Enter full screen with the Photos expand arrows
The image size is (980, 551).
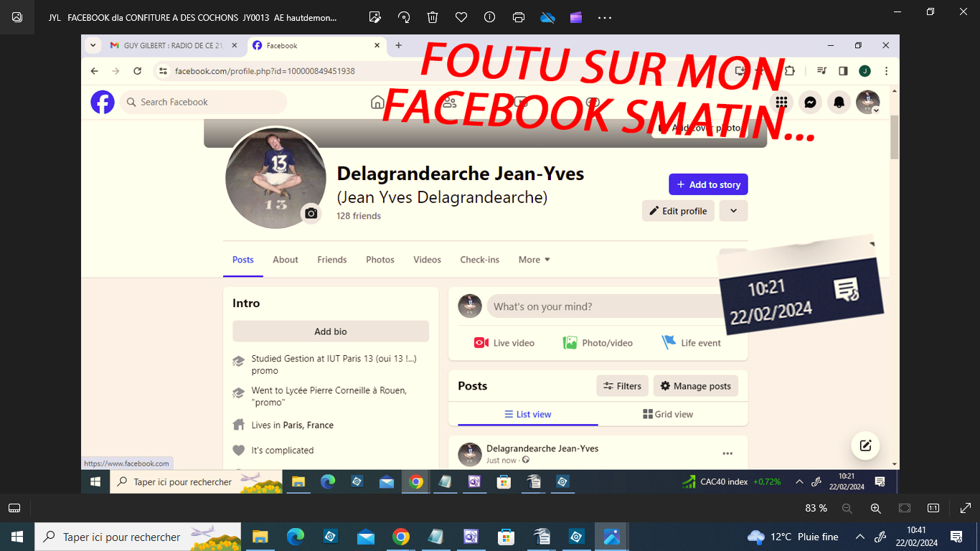965,508
